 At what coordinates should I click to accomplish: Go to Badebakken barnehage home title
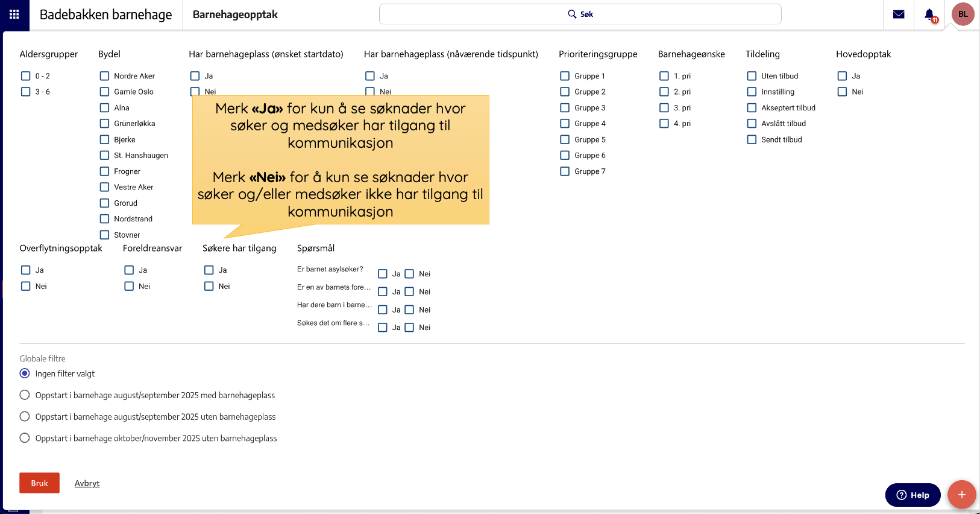105,14
